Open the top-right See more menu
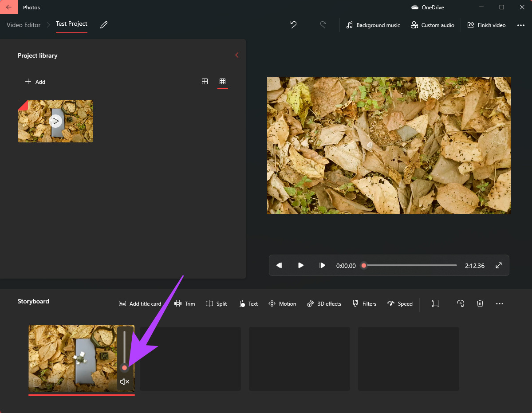Image resolution: width=532 pixels, height=413 pixels. 521,25
